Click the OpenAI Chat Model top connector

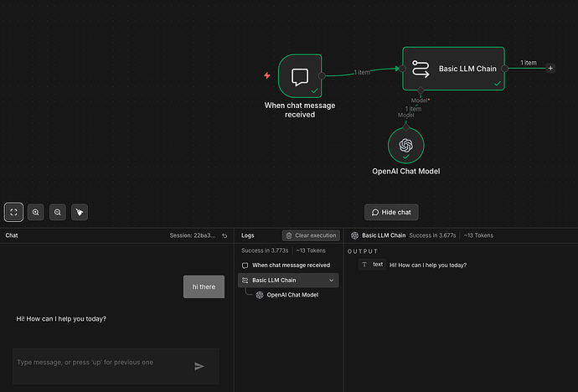[x=405, y=127]
